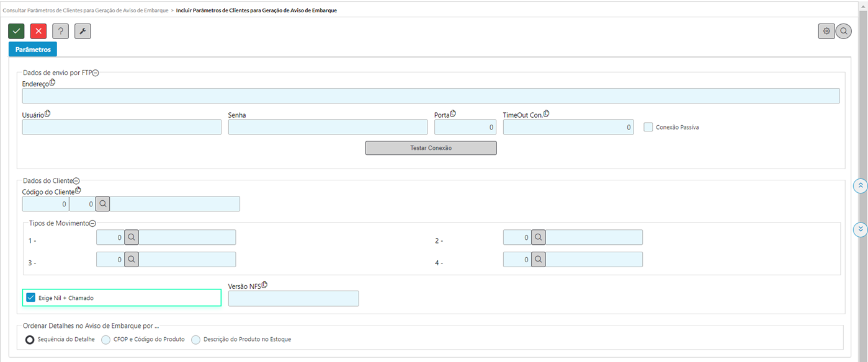
Task: Open lookup for Tipo de Movimento 2
Action: click(x=539, y=237)
